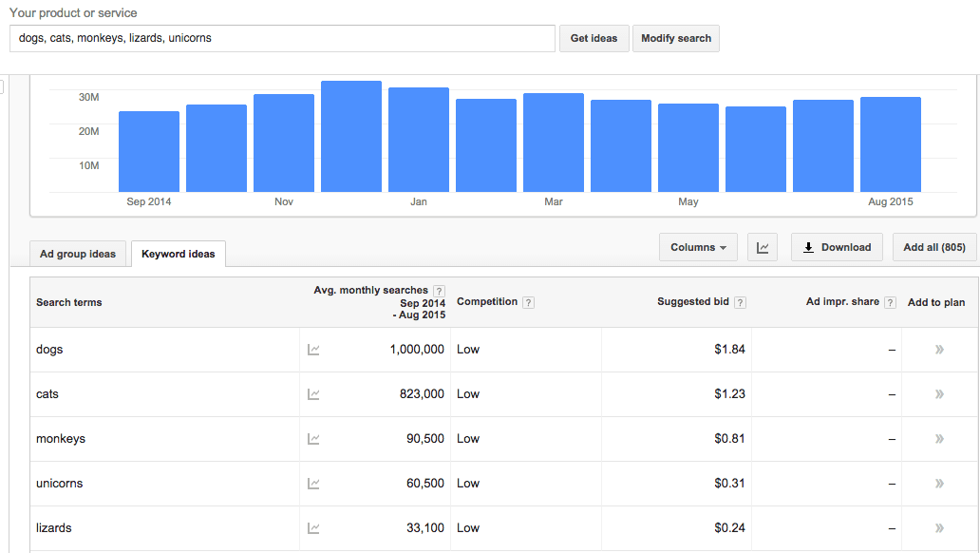Click the $1.23 suggested bid

pos(729,394)
